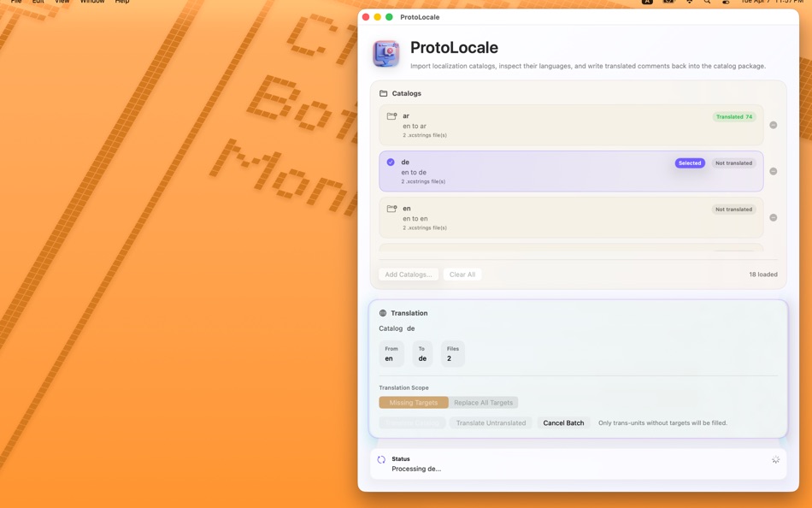Click the Cancel Batch button
The image size is (812, 508).
click(x=563, y=422)
